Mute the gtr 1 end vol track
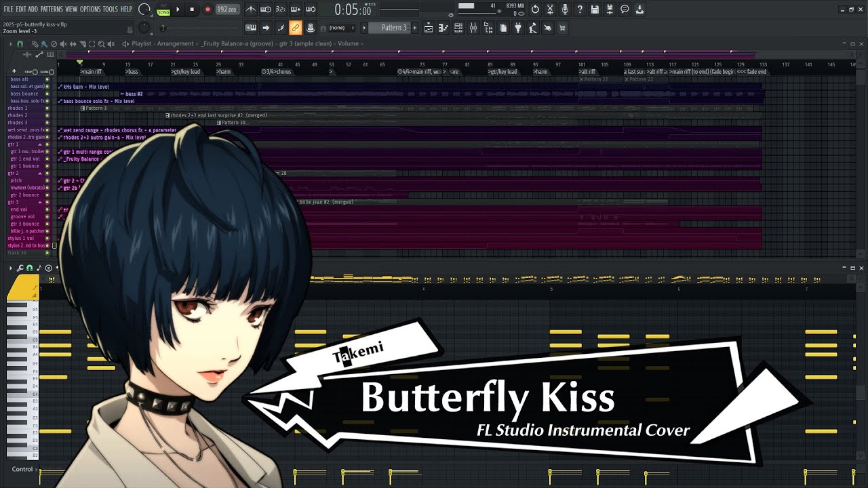868x488 pixels. pos(47,159)
